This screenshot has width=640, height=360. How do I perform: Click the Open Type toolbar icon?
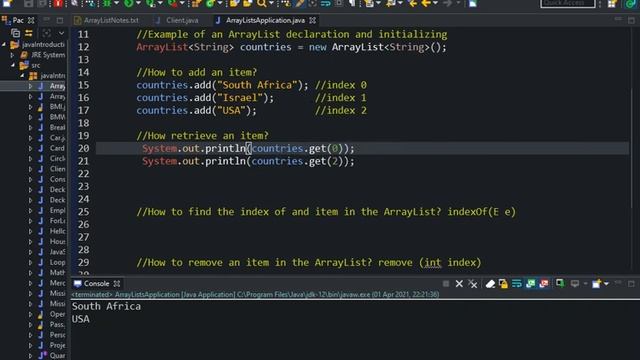click(234, 4)
